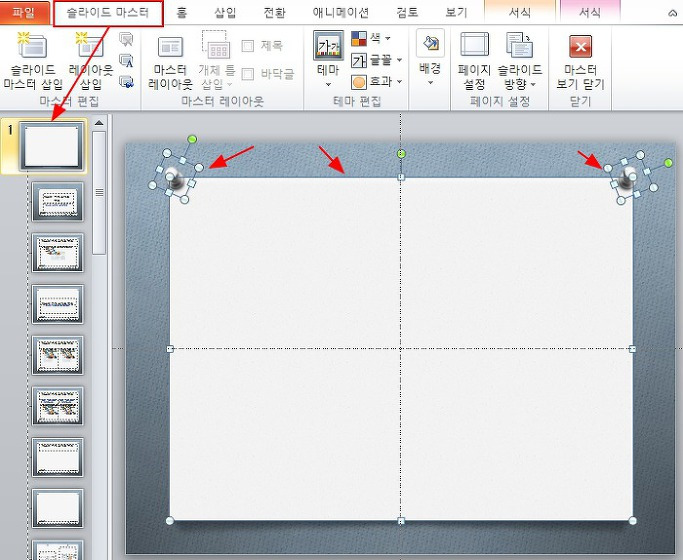Click the white paper shape's bottom-right corner handle

pos(633,520)
